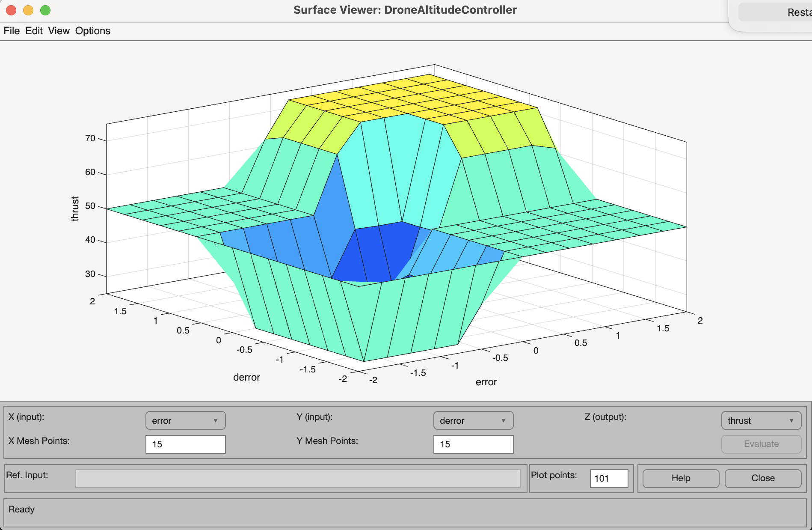Click the Help button
This screenshot has height=530, width=812.
tap(681, 478)
